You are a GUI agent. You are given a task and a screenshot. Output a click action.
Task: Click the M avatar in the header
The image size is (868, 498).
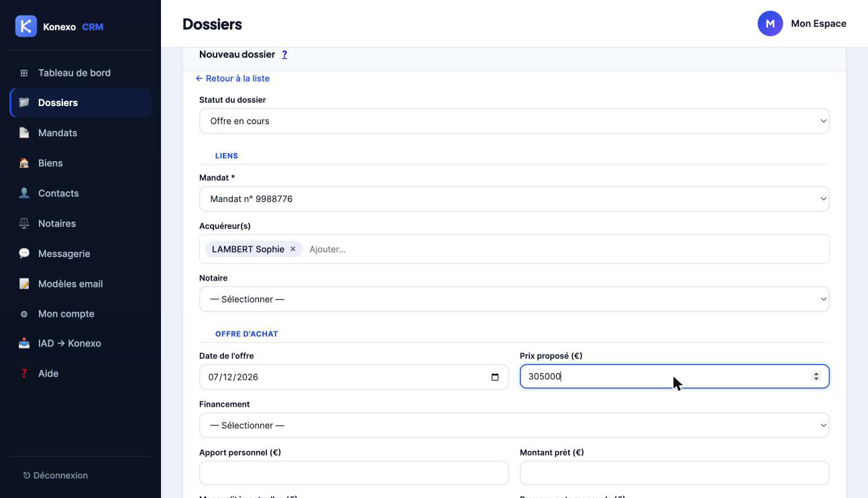click(770, 23)
